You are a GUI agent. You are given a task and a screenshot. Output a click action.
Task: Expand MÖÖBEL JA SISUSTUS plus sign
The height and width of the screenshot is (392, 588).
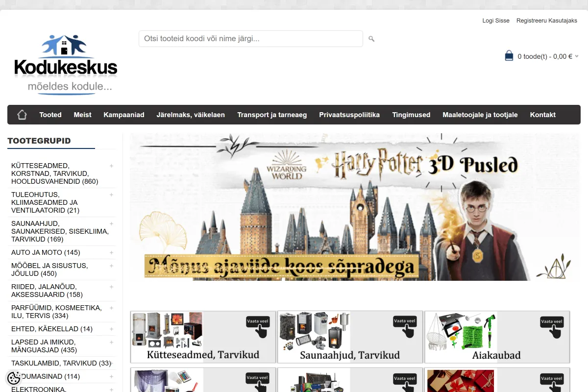[x=111, y=266]
